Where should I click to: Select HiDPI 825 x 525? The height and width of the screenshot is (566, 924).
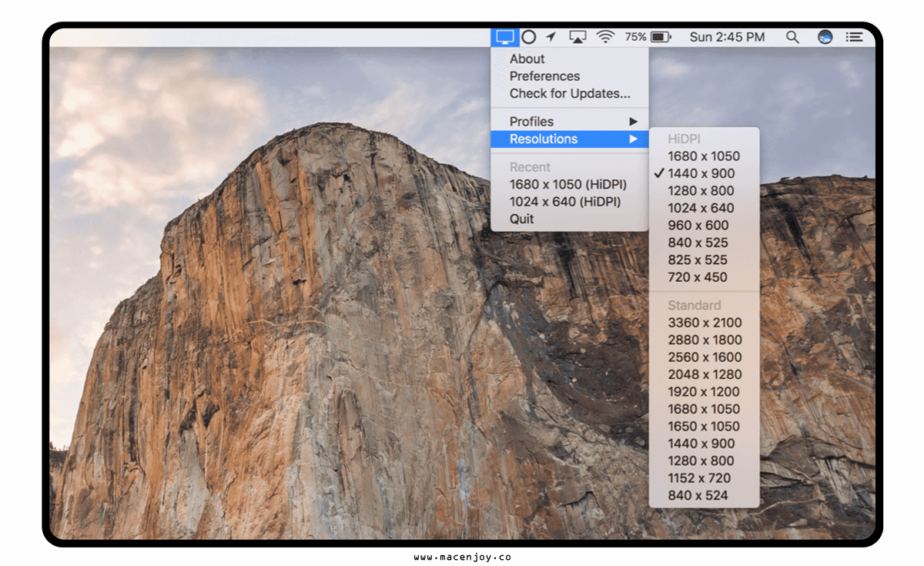point(704,260)
